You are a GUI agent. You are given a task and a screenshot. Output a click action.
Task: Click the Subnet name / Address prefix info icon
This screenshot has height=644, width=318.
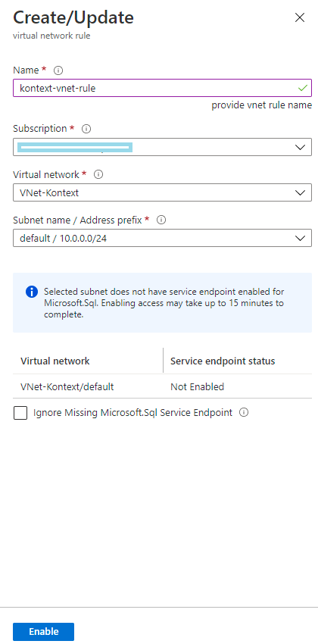161,220
